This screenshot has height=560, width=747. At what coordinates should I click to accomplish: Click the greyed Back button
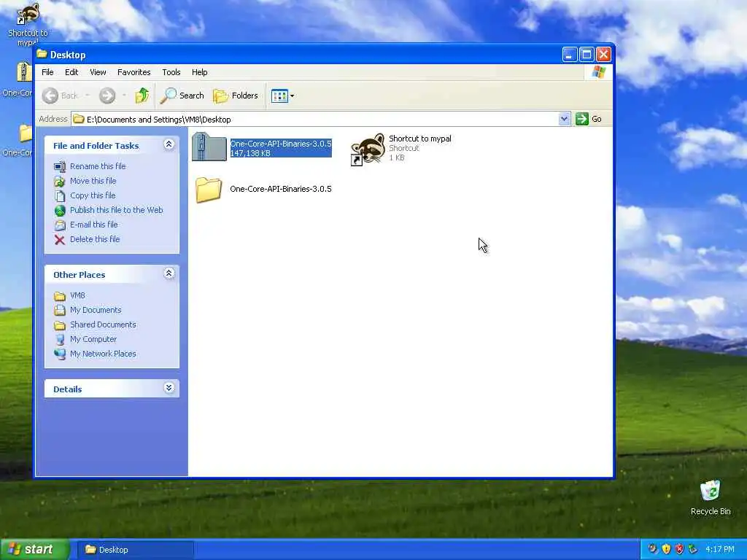(61, 96)
